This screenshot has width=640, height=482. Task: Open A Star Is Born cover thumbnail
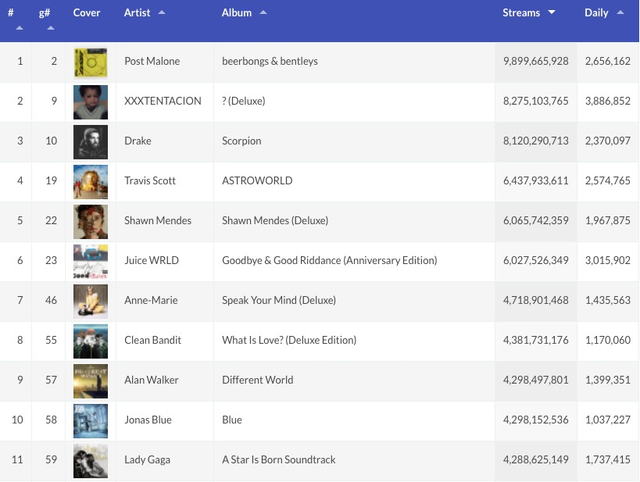91,461
